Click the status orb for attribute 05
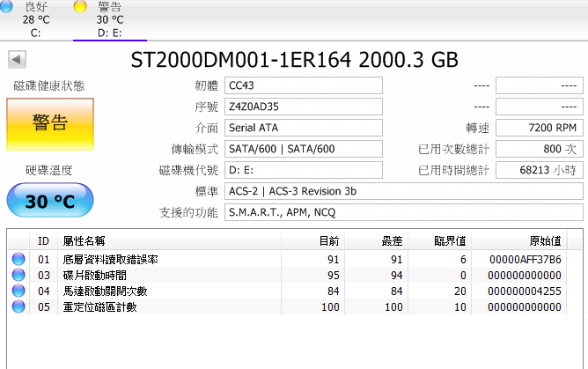The image size is (588, 369). pyautogui.click(x=18, y=306)
